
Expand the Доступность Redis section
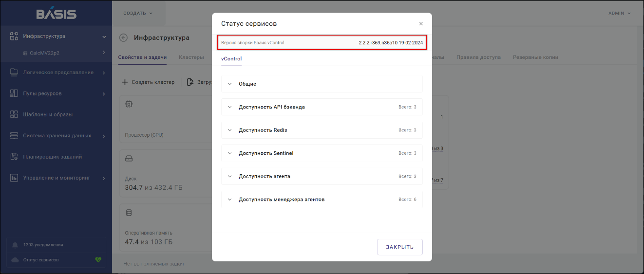(x=230, y=130)
